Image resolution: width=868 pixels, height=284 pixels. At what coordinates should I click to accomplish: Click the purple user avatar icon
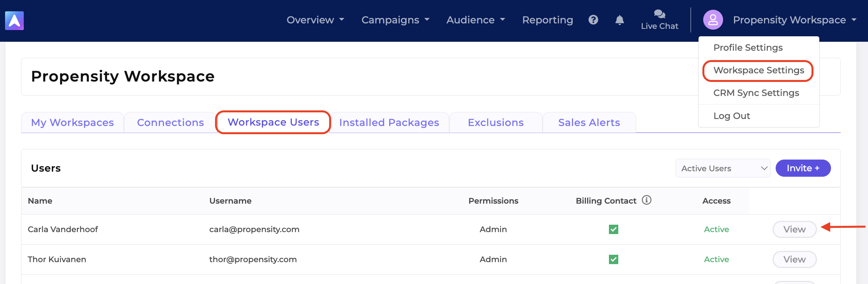click(x=713, y=20)
